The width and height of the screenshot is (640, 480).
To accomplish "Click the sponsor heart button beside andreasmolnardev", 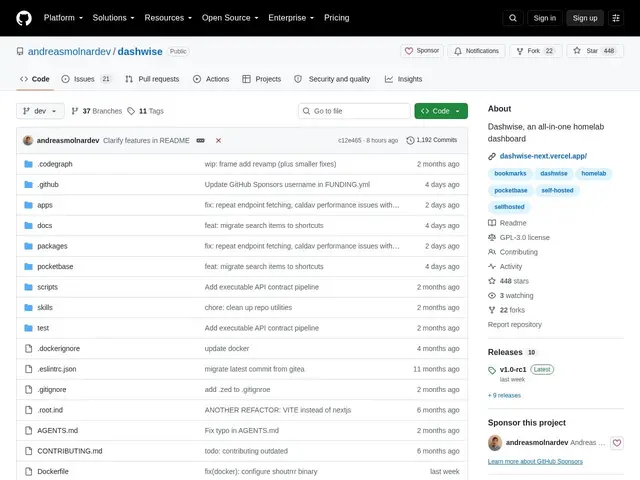I will tap(617, 443).
